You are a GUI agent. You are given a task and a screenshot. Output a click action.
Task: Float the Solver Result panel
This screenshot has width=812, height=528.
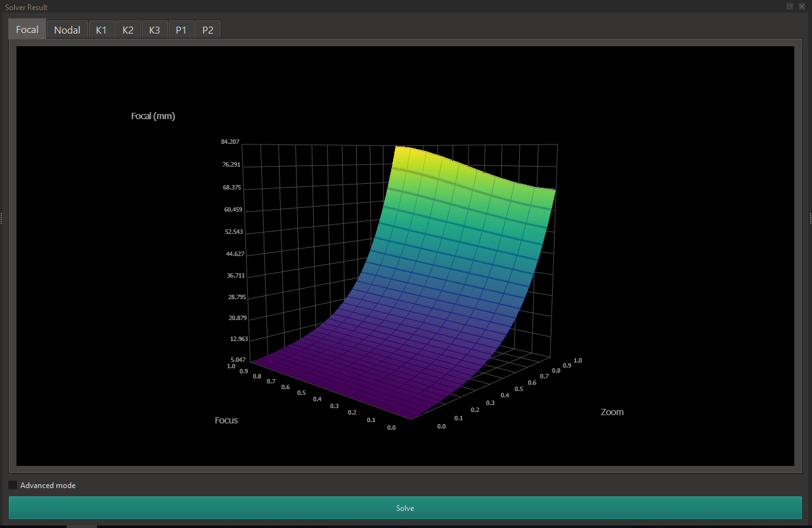pos(790,6)
